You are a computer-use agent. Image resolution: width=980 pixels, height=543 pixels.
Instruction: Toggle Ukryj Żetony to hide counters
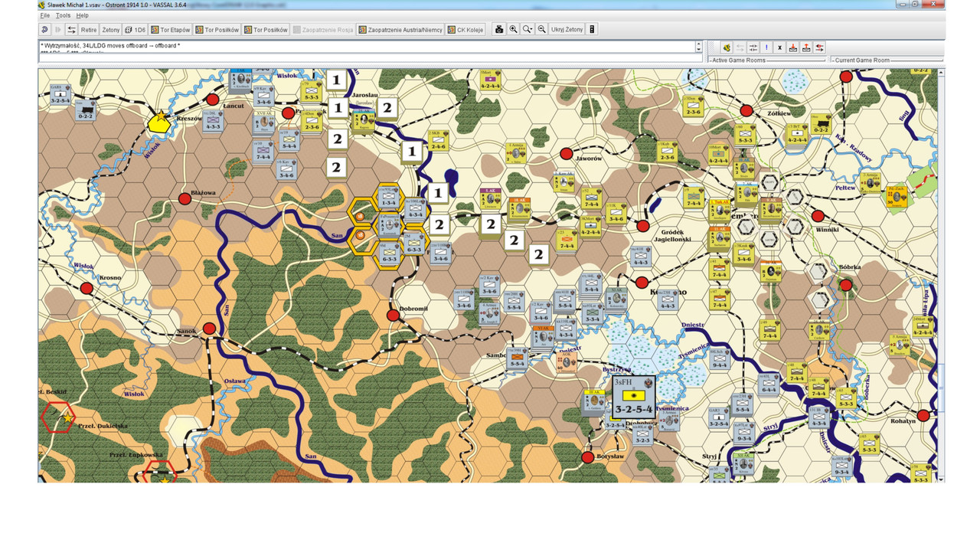click(567, 30)
